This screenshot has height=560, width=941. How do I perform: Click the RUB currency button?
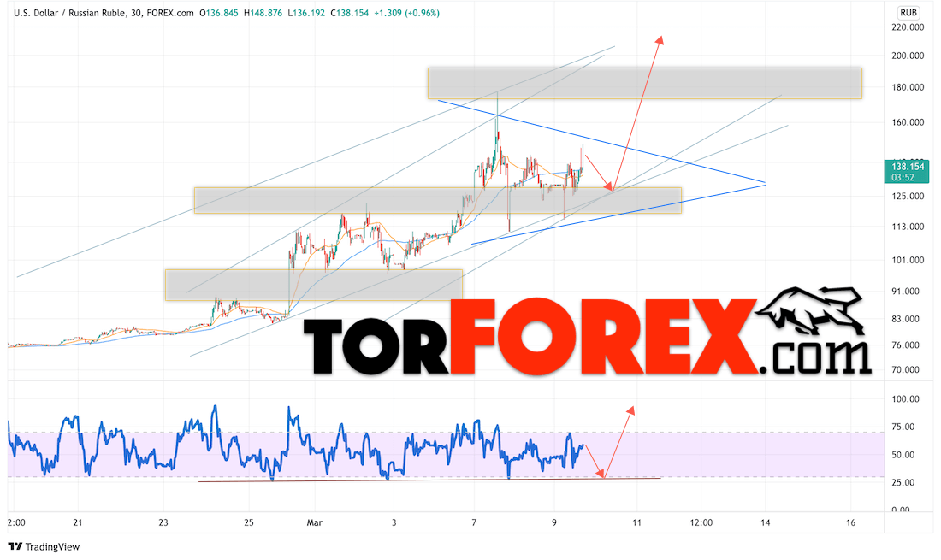pyautogui.click(x=908, y=12)
